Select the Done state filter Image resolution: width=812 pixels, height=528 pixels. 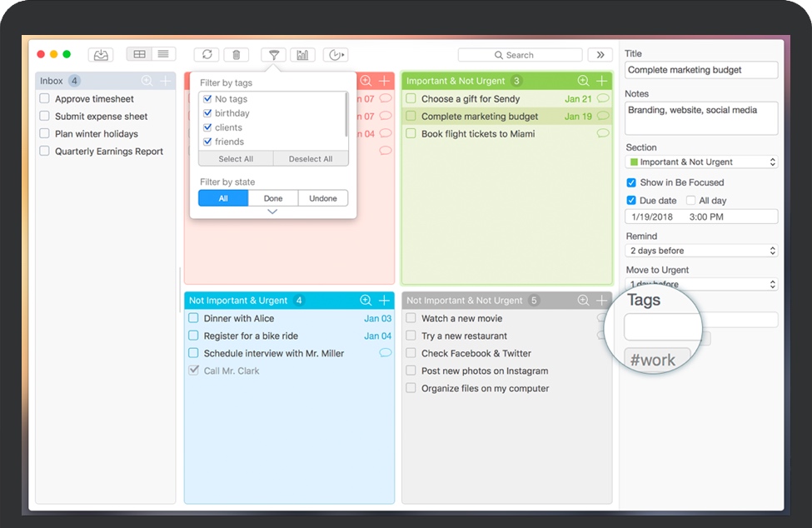click(x=273, y=198)
